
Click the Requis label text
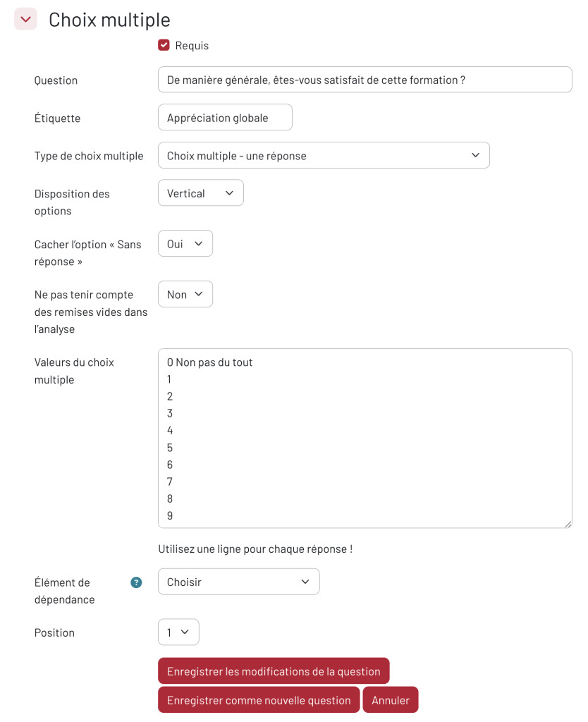point(192,46)
